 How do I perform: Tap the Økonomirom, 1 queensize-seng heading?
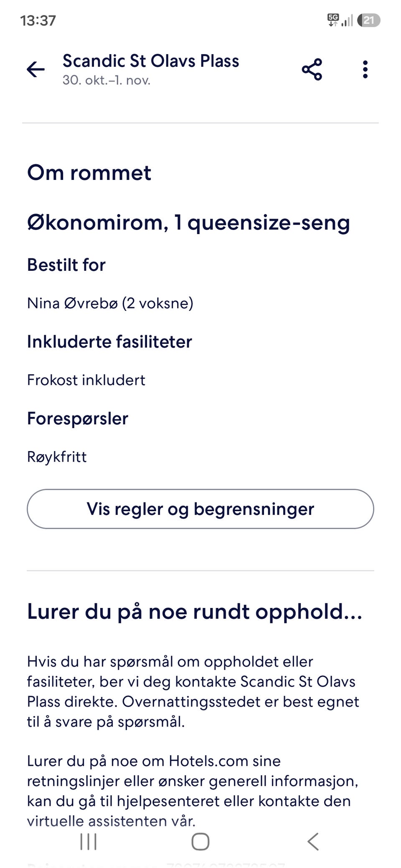[188, 223]
